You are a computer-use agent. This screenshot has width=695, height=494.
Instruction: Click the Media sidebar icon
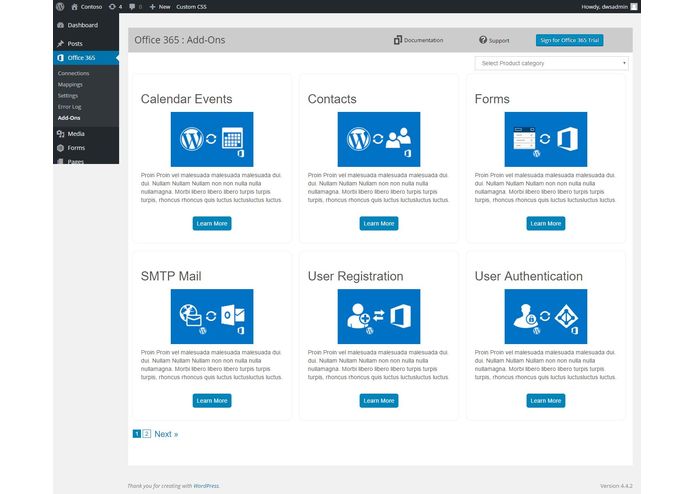[61, 133]
